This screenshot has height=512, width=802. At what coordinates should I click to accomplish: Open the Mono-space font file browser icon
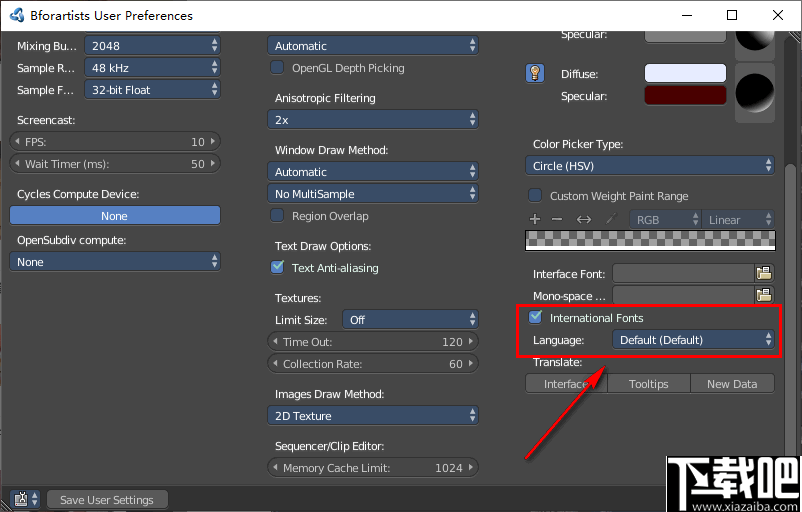click(764, 295)
